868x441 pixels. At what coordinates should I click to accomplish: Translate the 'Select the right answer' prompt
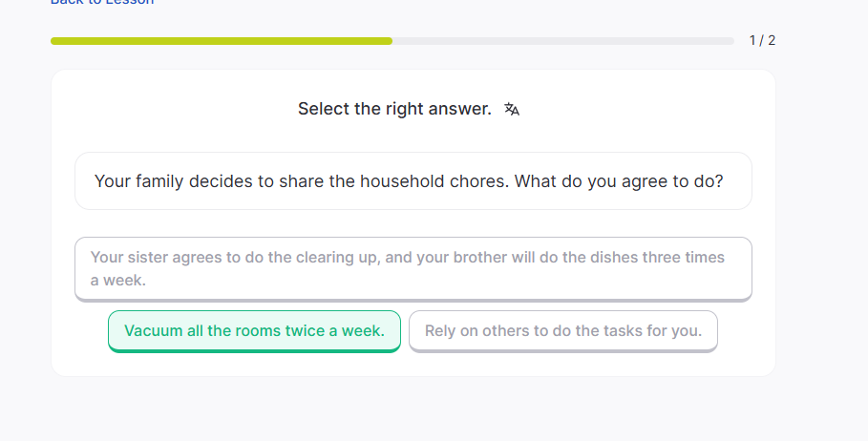(x=512, y=109)
